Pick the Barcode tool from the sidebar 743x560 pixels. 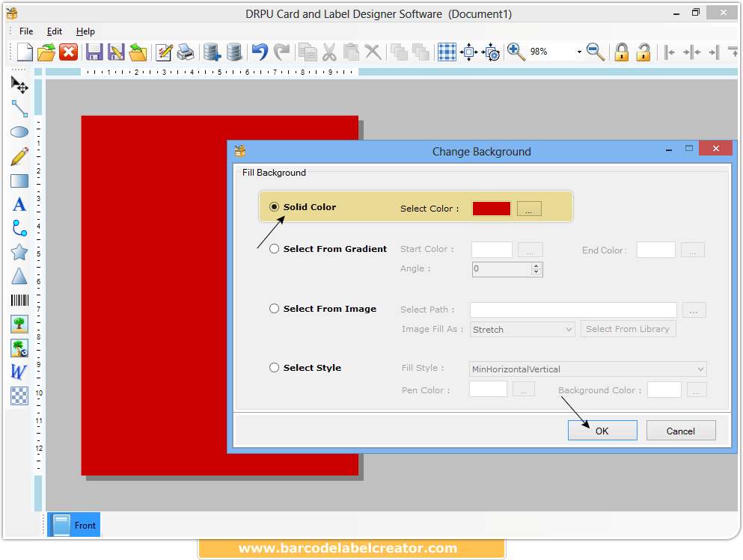pyautogui.click(x=19, y=301)
